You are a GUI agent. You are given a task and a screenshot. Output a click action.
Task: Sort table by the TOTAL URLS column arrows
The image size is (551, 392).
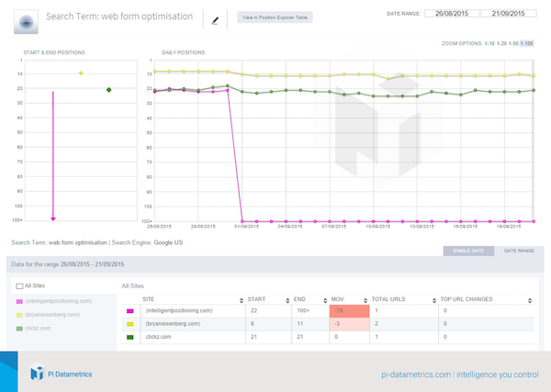pyautogui.click(x=434, y=300)
